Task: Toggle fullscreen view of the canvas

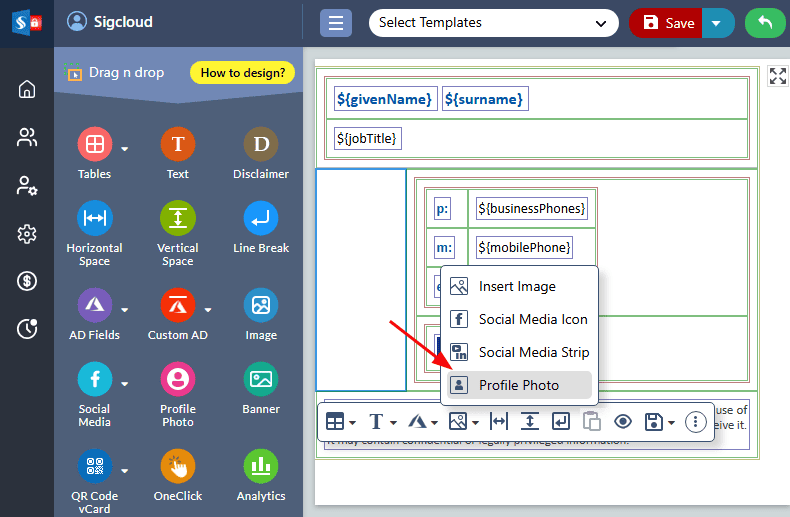Action: [x=777, y=76]
